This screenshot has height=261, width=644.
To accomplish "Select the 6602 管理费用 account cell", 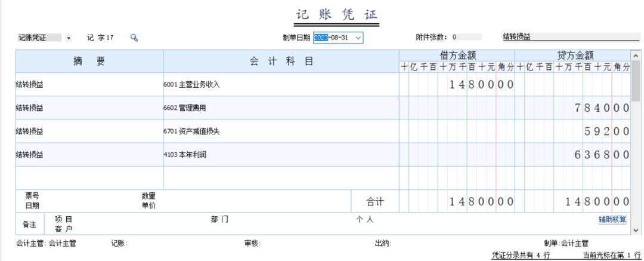I will click(x=281, y=108).
